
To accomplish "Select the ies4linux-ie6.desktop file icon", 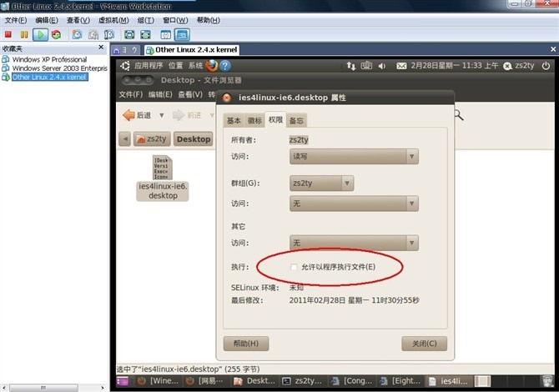I will (162, 167).
